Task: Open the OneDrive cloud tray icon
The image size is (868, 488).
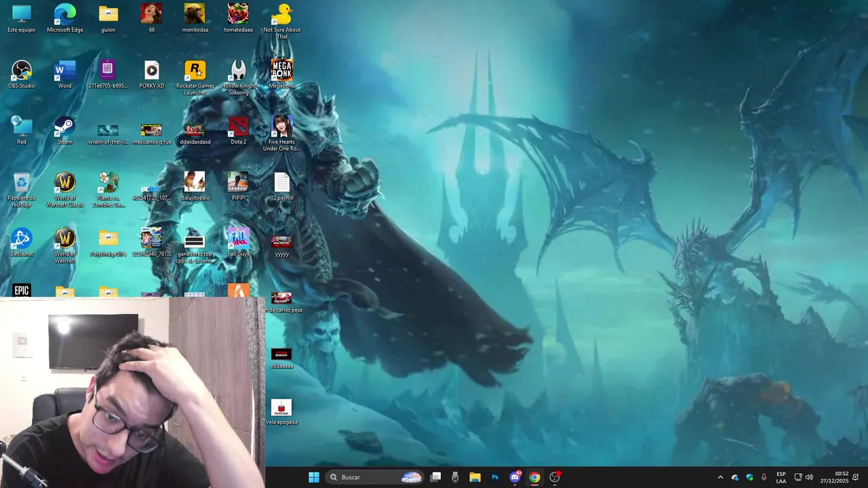Action: pos(735,477)
